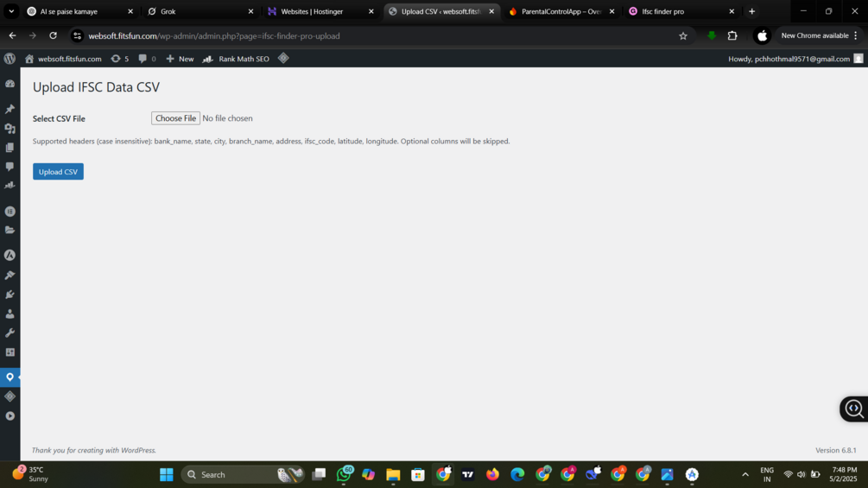Open the New menu in admin bar
Screen dimensions: 868x488
pyautogui.click(x=180, y=59)
